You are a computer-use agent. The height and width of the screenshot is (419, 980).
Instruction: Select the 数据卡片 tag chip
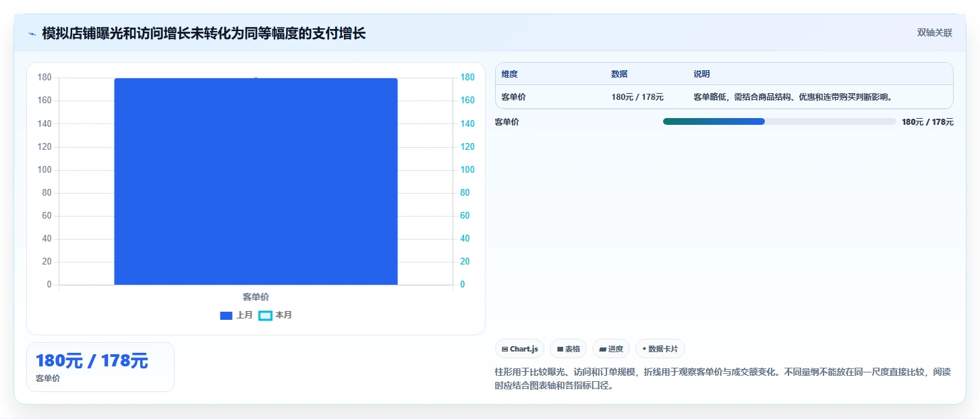(x=660, y=349)
